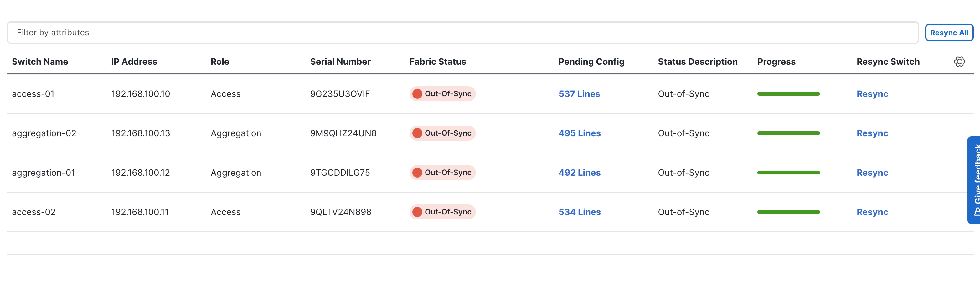
Task: Click Out-Of-Sync status badge for aggregation-01
Action: click(x=442, y=173)
